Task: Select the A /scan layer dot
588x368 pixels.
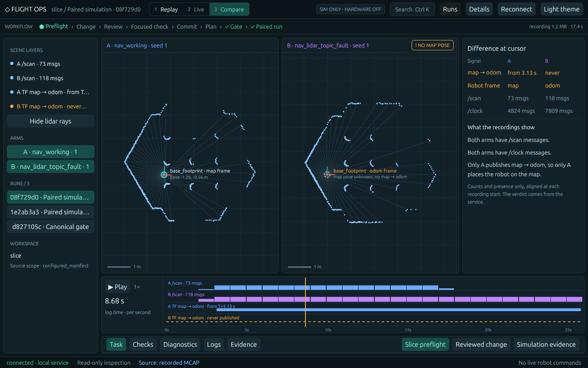Action: click(12, 64)
